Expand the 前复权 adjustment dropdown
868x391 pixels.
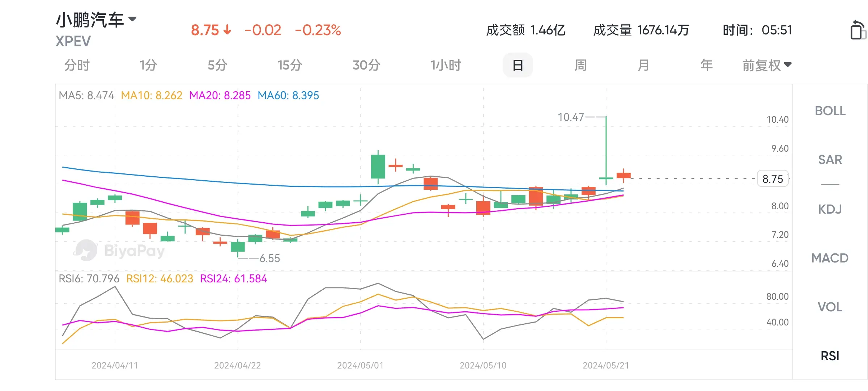[767, 66]
